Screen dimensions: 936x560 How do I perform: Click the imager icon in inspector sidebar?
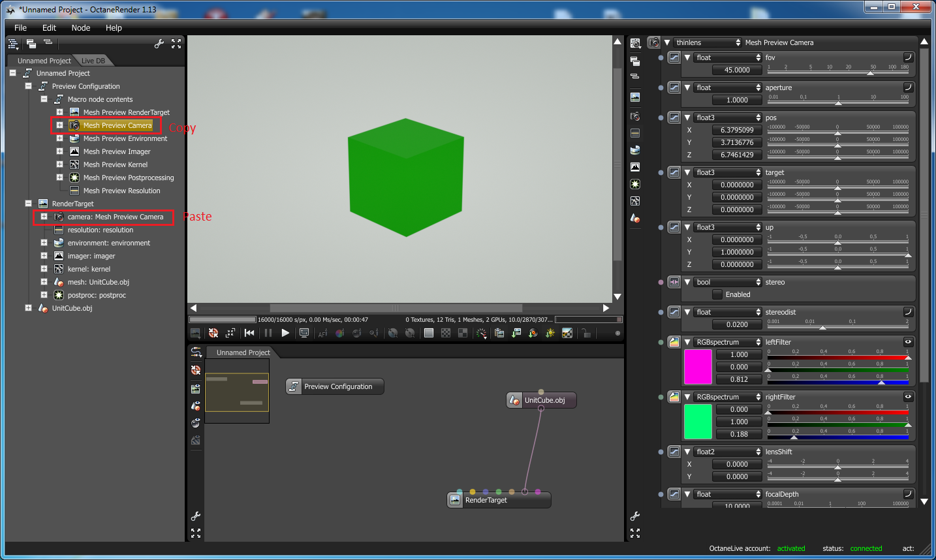point(635,167)
